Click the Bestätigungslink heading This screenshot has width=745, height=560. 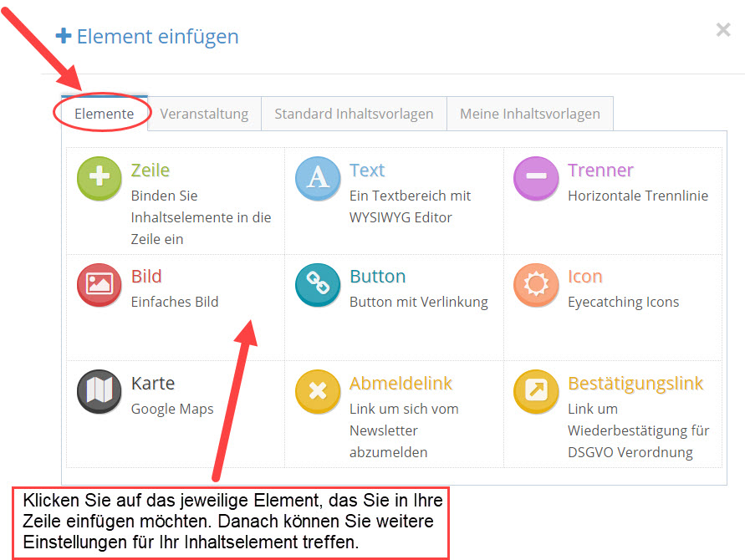[635, 384]
